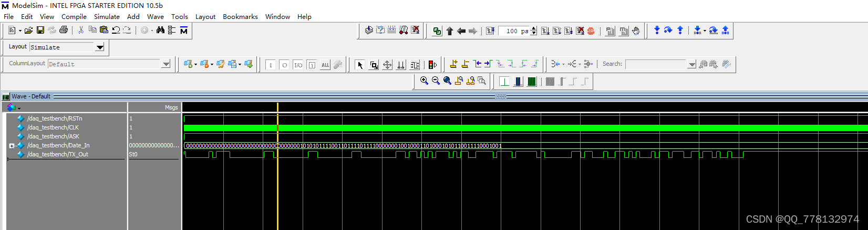Screen dimensions: 868x230
Task: Open the Search field dropdown arrow
Action: (x=692, y=64)
